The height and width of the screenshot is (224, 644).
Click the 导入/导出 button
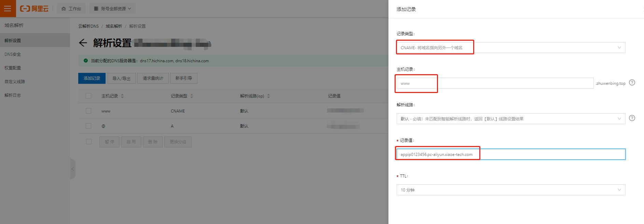pos(121,78)
